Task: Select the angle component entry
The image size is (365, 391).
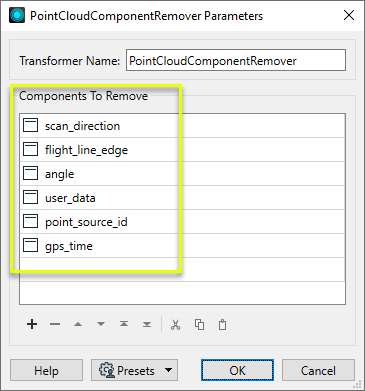Action: click(182, 174)
